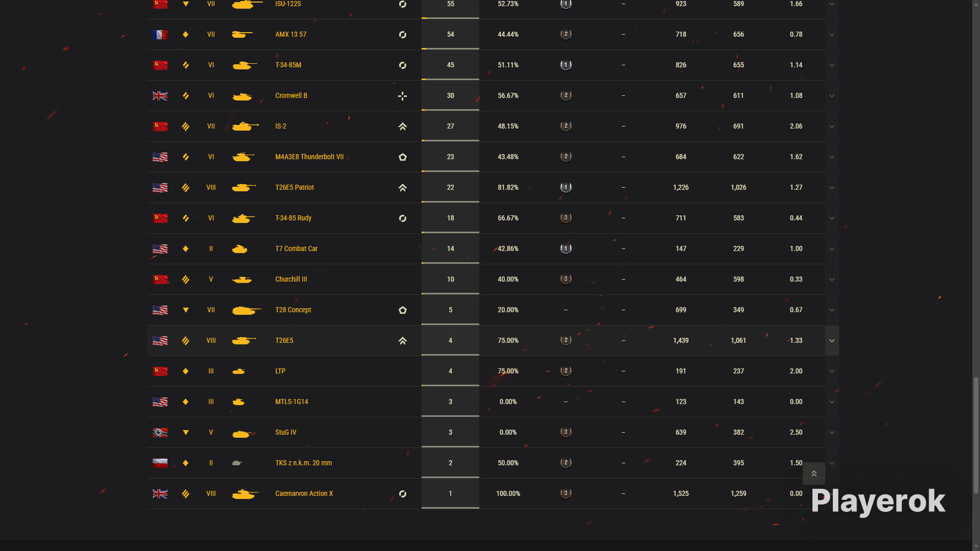Viewport: 980px width, 551px height.
Task: Click the Cromwell B tank silhouette icon
Action: coord(242,96)
